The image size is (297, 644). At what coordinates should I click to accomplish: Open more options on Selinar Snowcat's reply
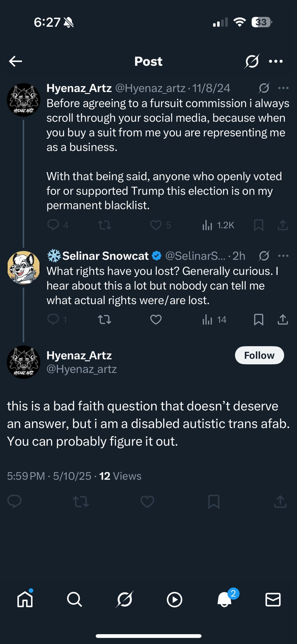(x=283, y=256)
